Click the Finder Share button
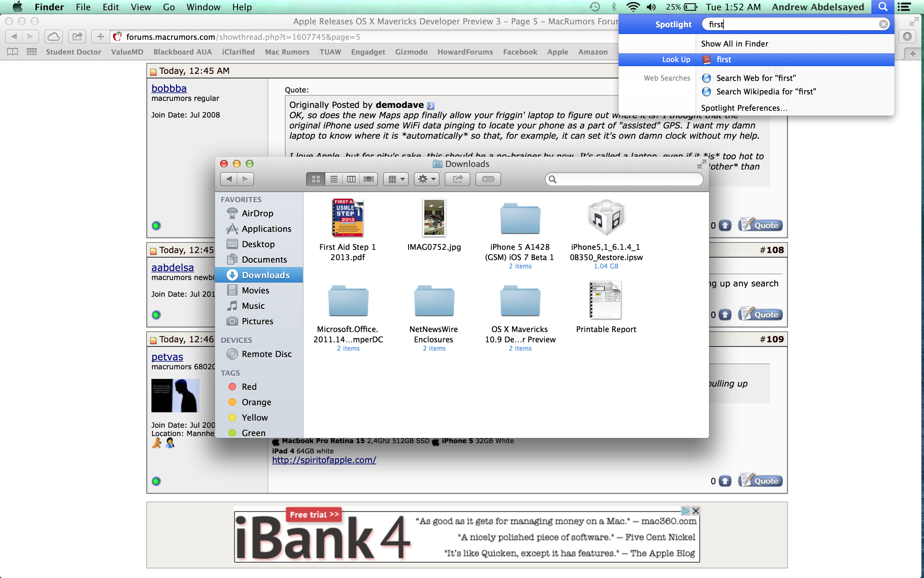This screenshot has width=924, height=578. tap(458, 179)
